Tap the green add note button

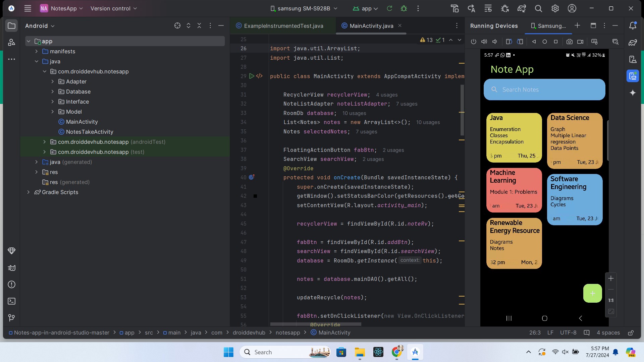tap(592, 293)
